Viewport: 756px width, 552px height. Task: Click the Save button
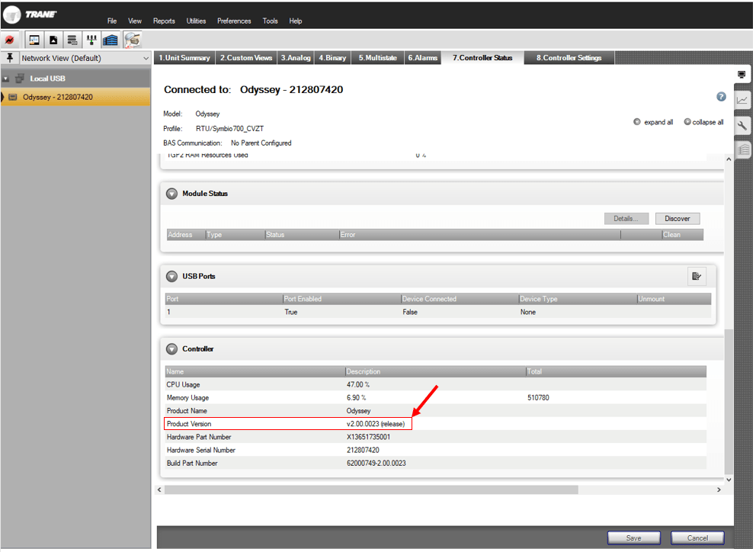pos(633,538)
